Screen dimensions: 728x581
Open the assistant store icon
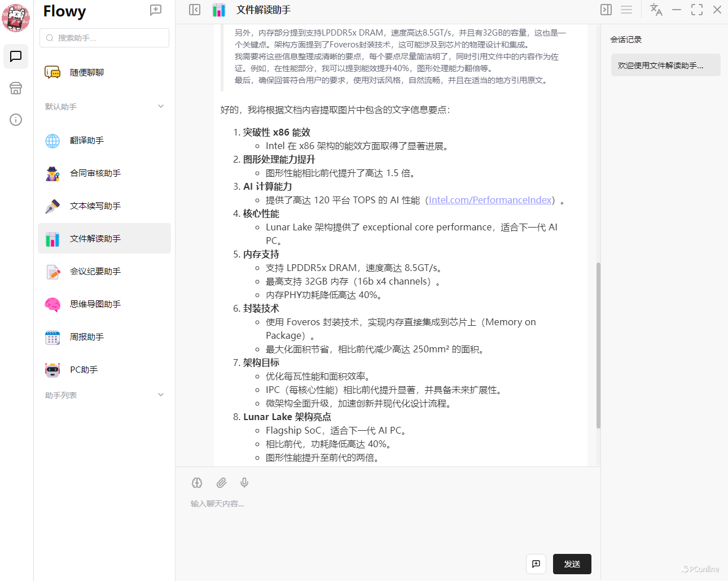(16, 88)
